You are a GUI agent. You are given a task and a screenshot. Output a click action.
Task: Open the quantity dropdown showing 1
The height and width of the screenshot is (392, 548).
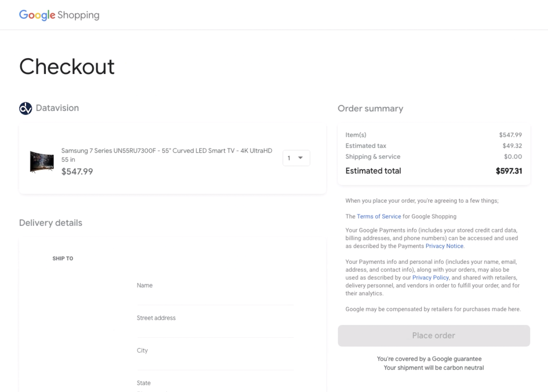[x=296, y=158]
